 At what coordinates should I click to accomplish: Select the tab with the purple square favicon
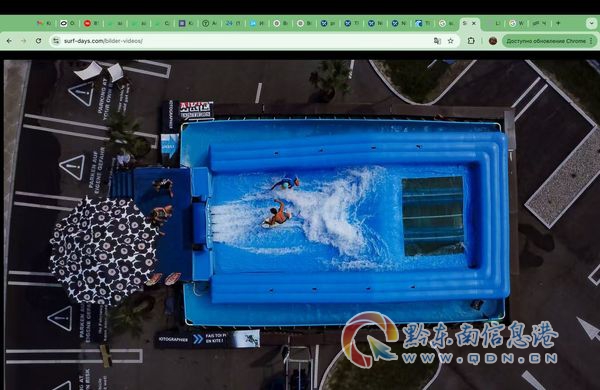click(x=186, y=23)
